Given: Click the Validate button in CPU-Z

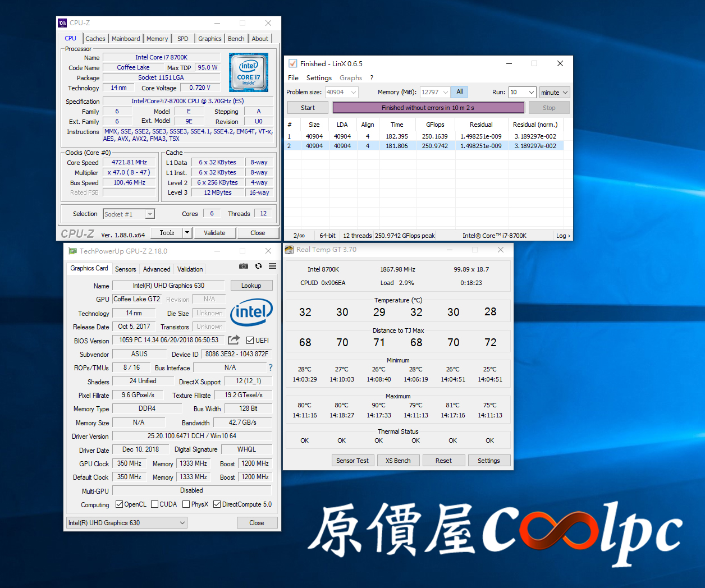Looking at the screenshot, I should [214, 233].
